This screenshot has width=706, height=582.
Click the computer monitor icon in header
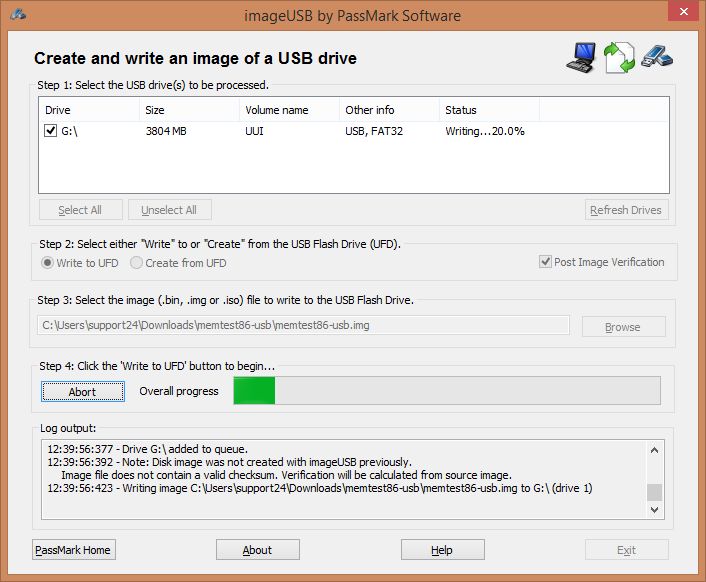point(581,57)
